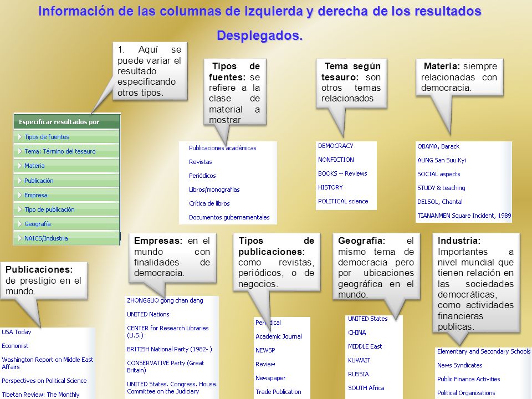
Task: Click the USA Today publication link
Action: [x=16, y=332]
